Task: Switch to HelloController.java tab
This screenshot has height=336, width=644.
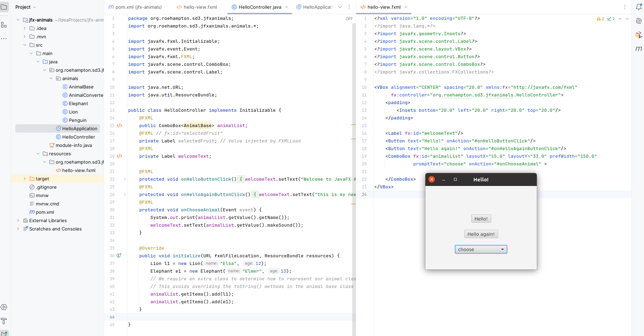Action: pyautogui.click(x=260, y=7)
